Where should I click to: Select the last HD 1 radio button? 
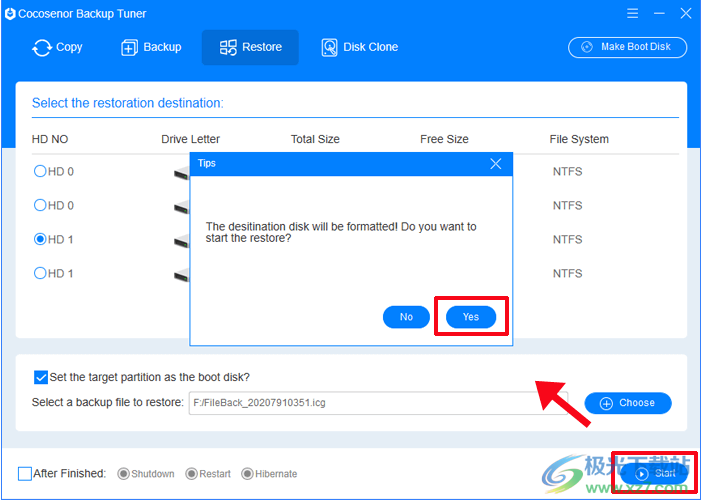[40, 273]
